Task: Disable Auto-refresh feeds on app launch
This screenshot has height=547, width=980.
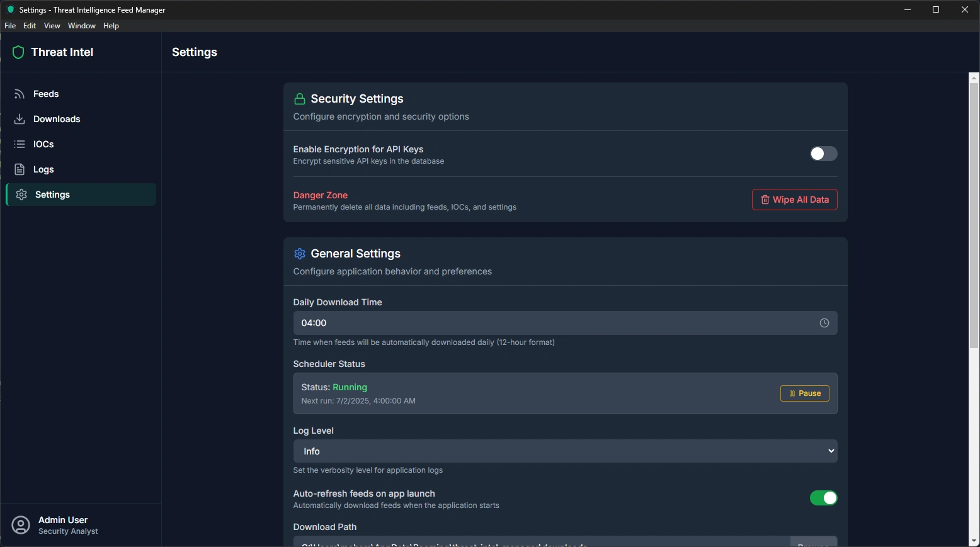Action: 823,498
